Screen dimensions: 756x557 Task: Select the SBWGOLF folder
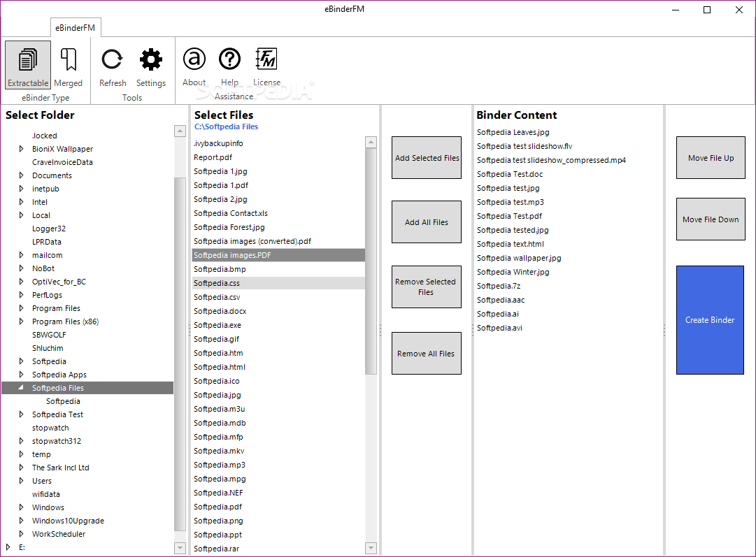(x=49, y=335)
